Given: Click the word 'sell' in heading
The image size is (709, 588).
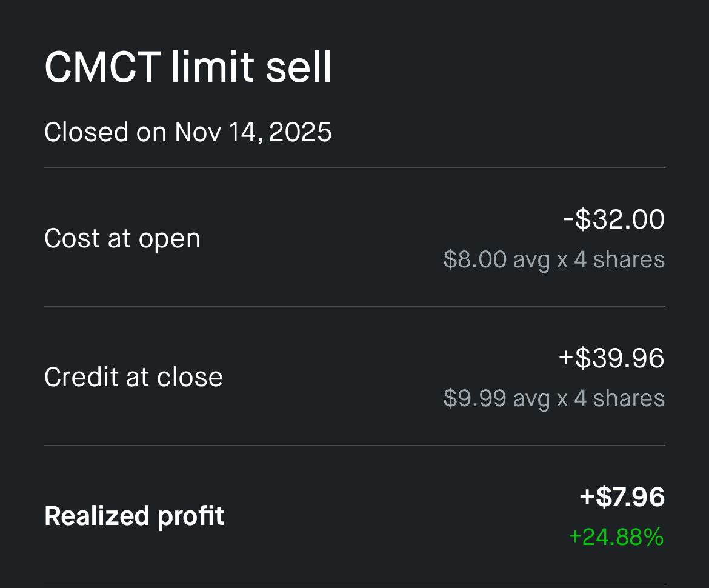Looking at the screenshot, I should click(299, 67).
